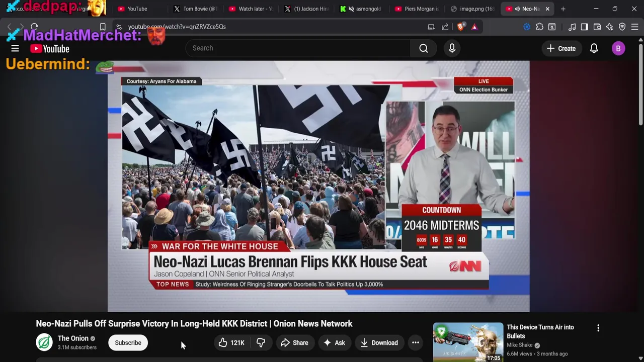View site information icon in address bar
644x362 pixels.
click(x=118, y=27)
